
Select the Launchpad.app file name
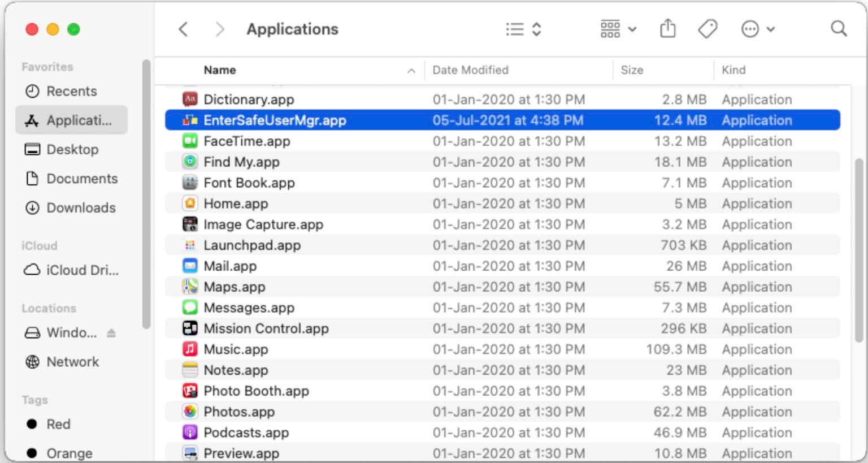[252, 245]
